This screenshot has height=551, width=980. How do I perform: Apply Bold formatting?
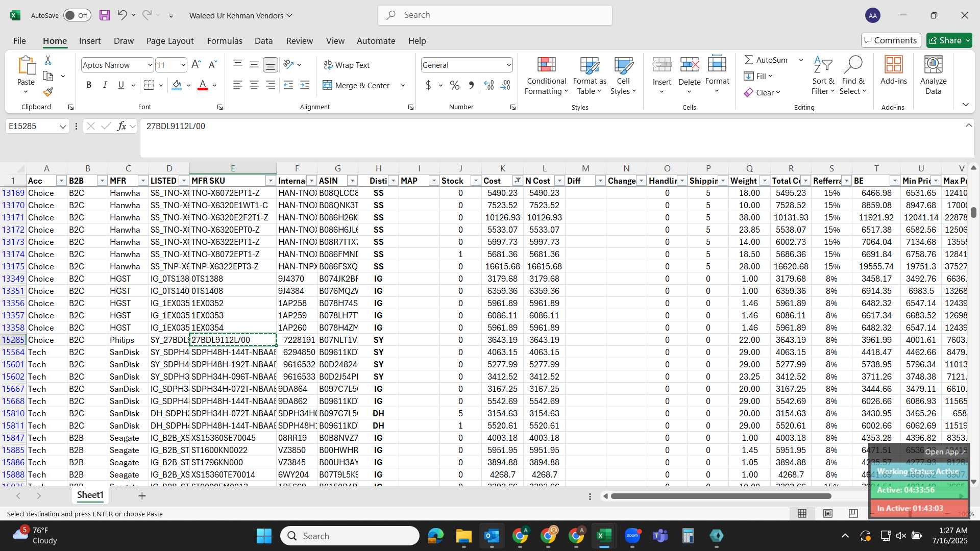pos(89,85)
